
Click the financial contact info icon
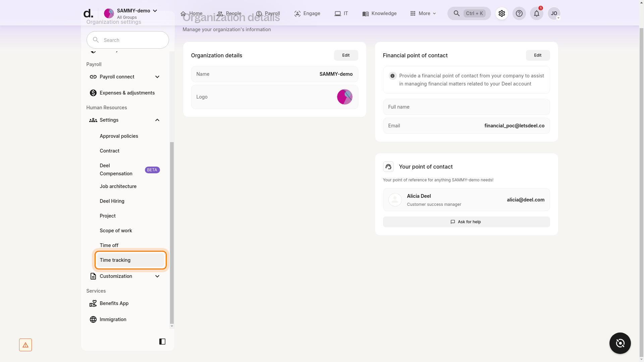pyautogui.click(x=392, y=76)
